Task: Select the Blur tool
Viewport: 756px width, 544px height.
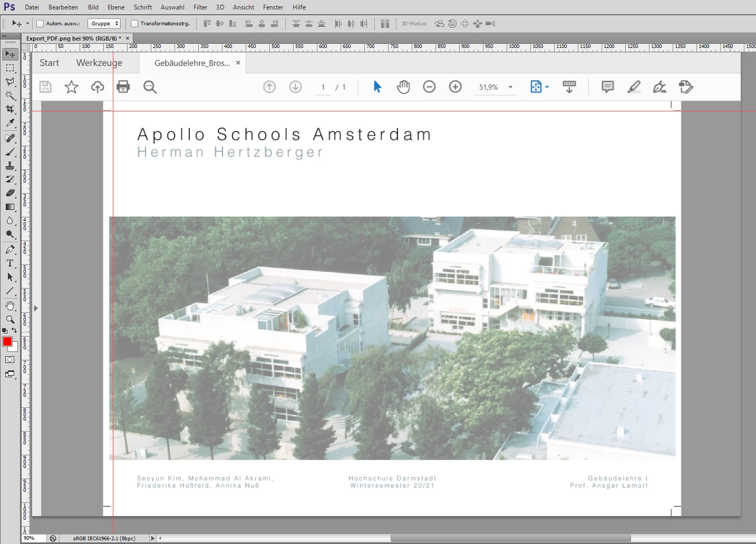Action: (x=10, y=221)
